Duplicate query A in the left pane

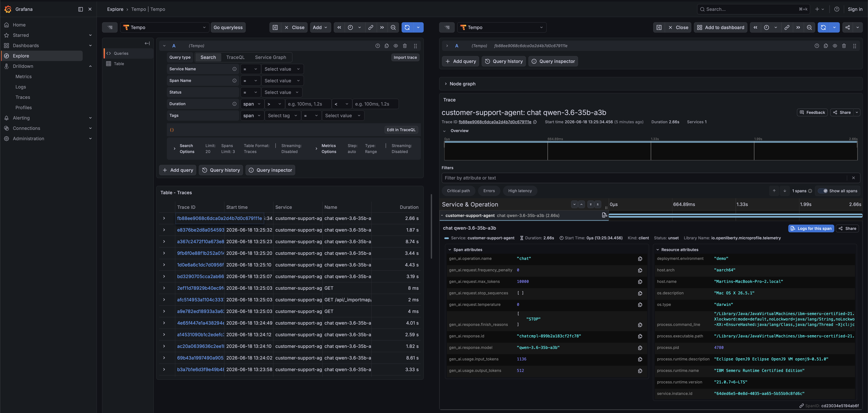pyautogui.click(x=386, y=46)
